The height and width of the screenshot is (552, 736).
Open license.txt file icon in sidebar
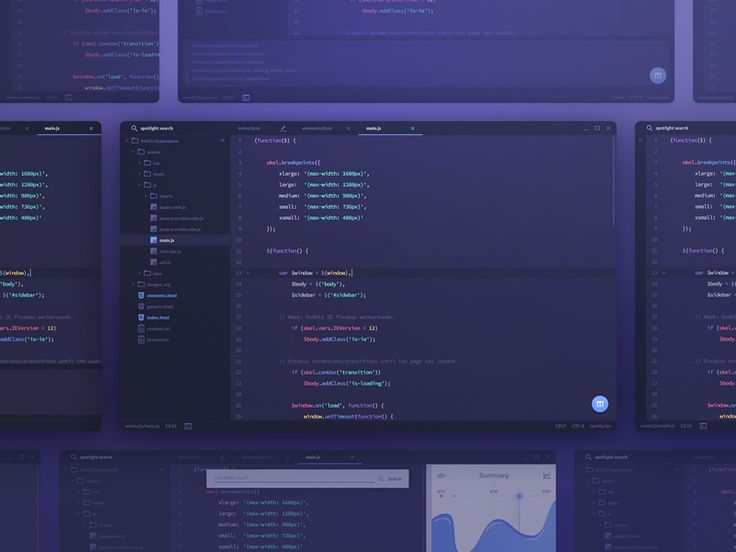(x=141, y=339)
